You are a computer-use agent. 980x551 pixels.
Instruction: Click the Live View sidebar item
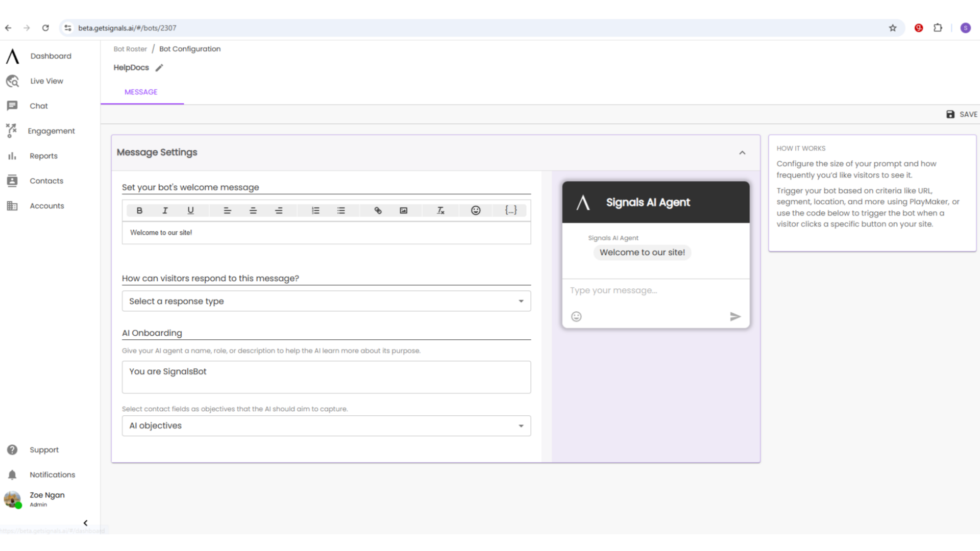[47, 81]
